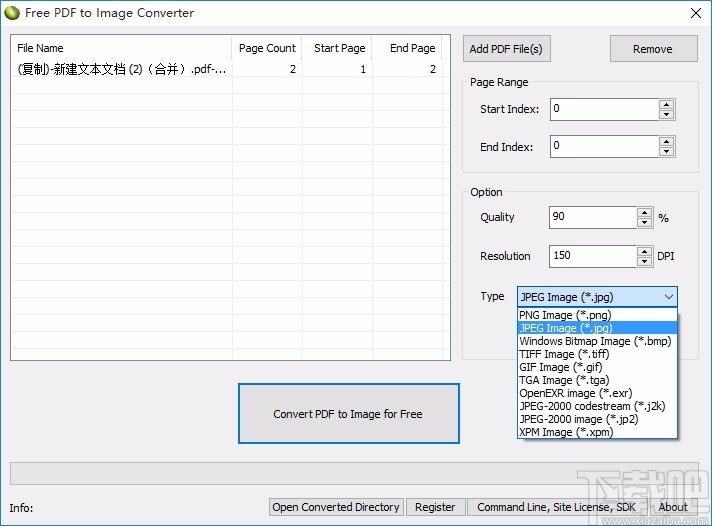Choose Windows Bitmap Image (*.bmp) option
The width and height of the screenshot is (712, 526).
pyautogui.click(x=597, y=341)
